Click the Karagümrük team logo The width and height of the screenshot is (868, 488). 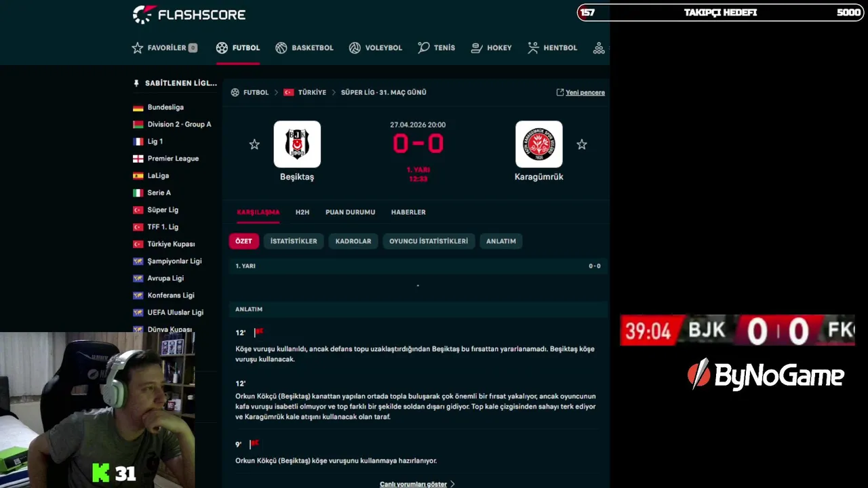539,144
